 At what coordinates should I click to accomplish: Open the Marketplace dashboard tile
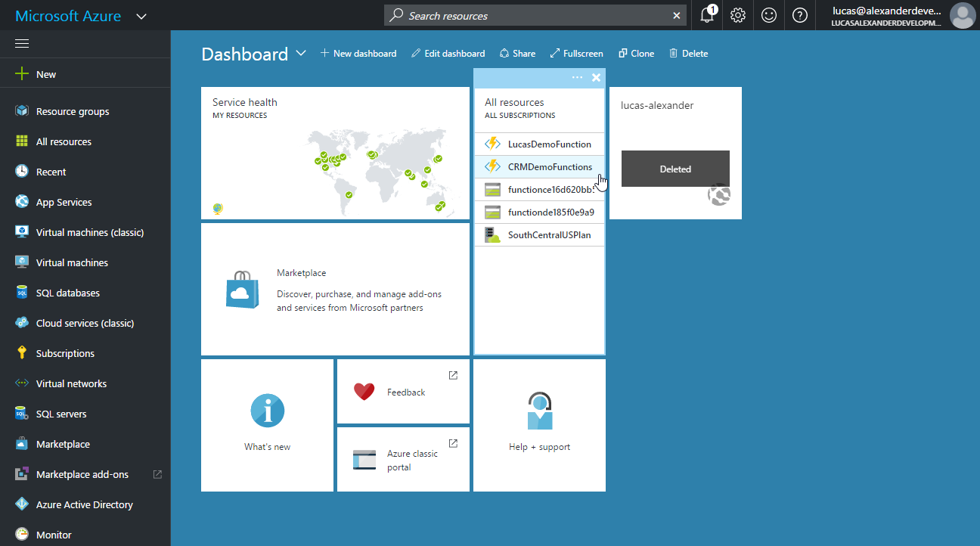(x=335, y=289)
